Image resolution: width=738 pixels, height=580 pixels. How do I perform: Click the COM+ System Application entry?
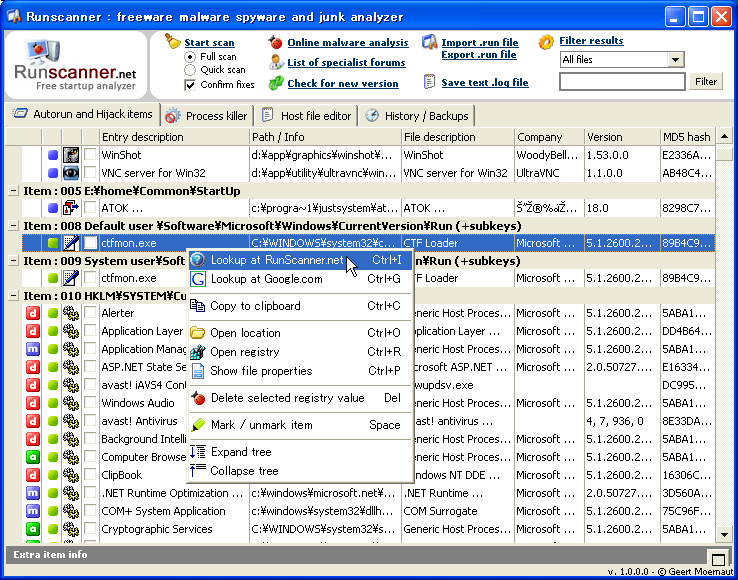click(x=163, y=511)
